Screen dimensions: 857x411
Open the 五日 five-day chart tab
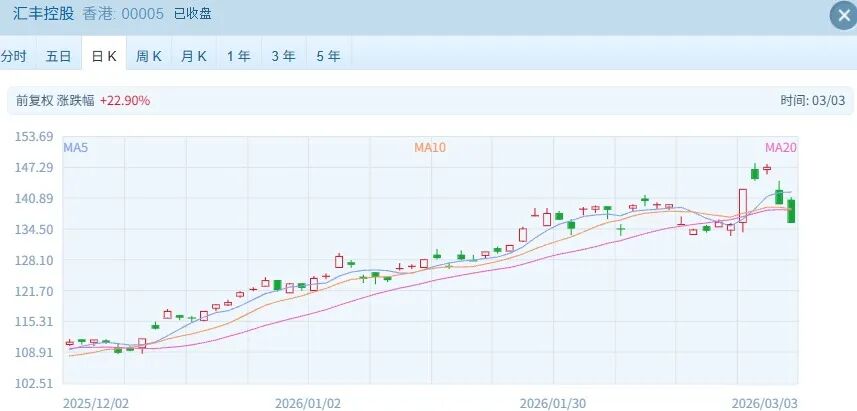58,56
